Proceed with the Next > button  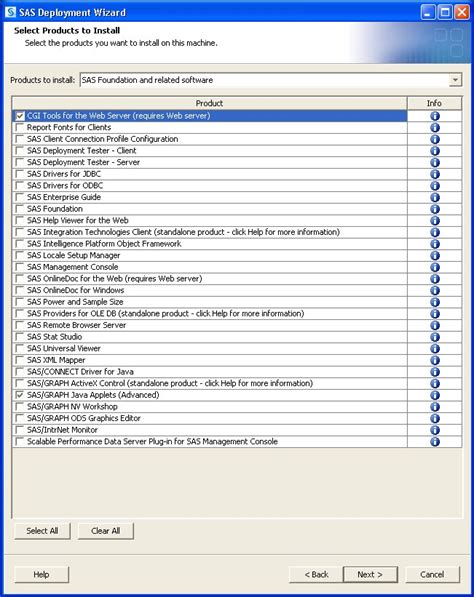(370, 575)
